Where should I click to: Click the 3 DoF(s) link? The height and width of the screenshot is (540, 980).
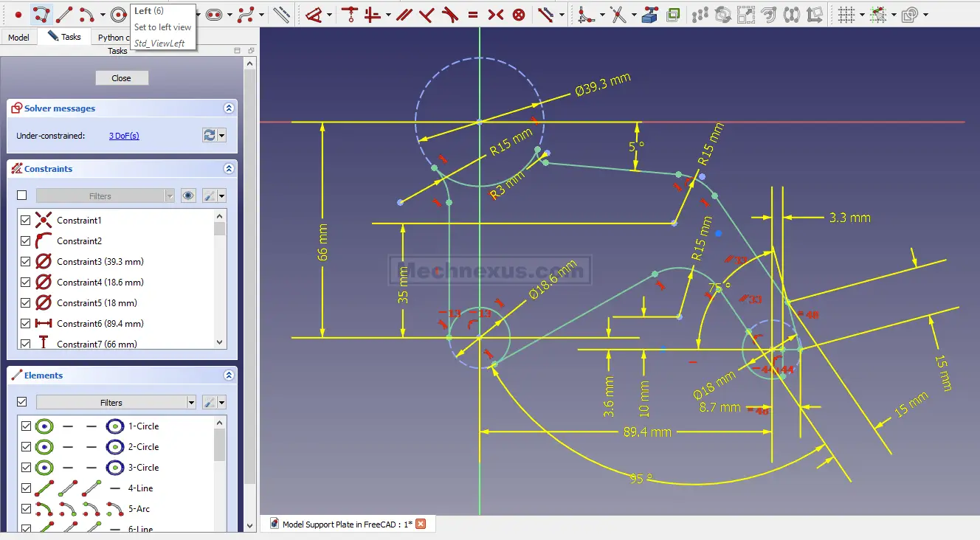coord(124,136)
